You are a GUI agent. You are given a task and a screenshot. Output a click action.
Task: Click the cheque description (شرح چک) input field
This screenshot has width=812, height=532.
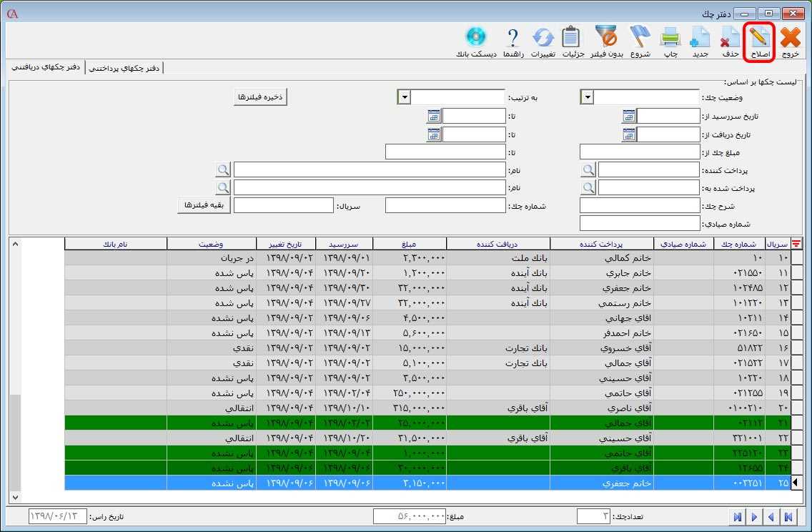click(639, 206)
